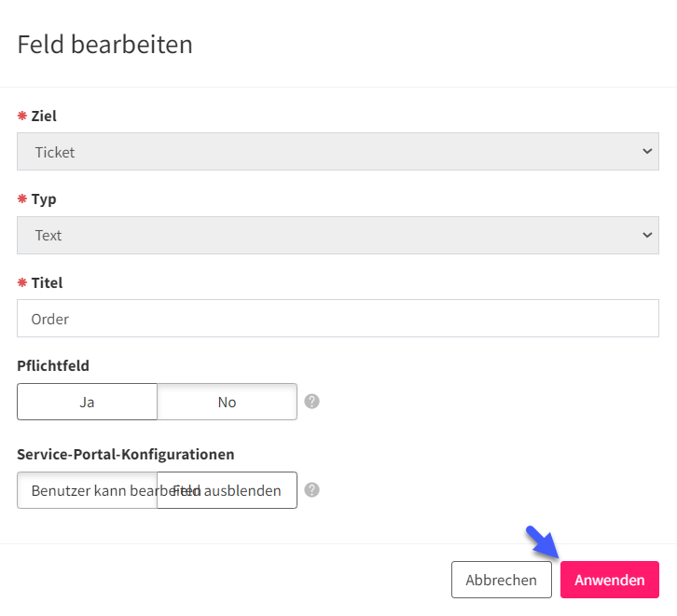Image resolution: width=677 pixels, height=616 pixels.
Task: Open the Ziel select showing Ticket
Action: (338, 151)
